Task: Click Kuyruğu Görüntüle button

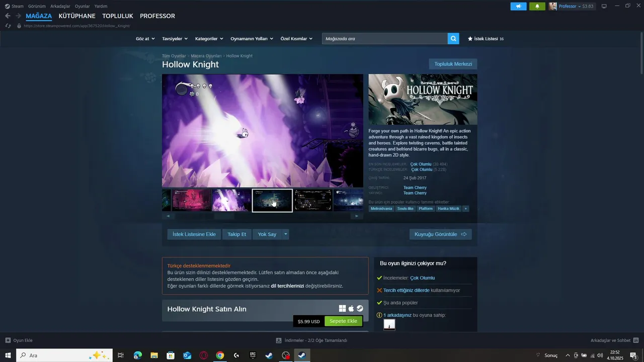Action: (x=441, y=234)
